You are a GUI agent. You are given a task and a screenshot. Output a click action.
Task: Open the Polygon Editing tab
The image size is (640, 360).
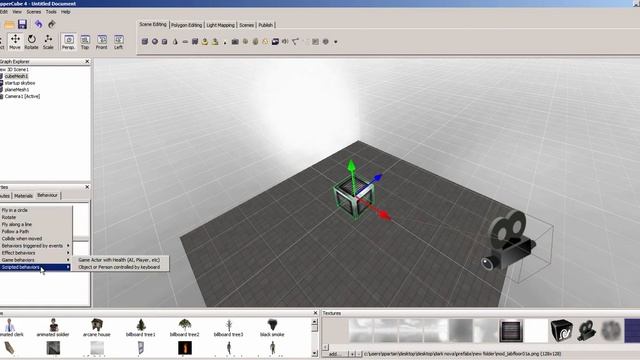tap(187, 25)
